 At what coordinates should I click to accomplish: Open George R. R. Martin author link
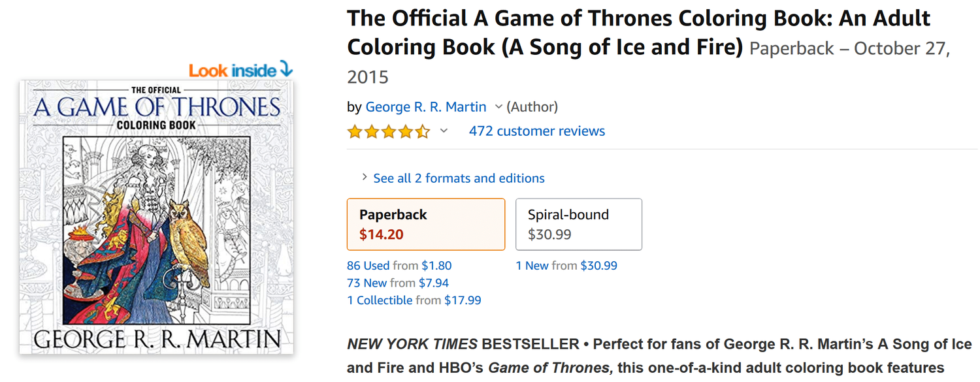pyautogui.click(x=426, y=106)
